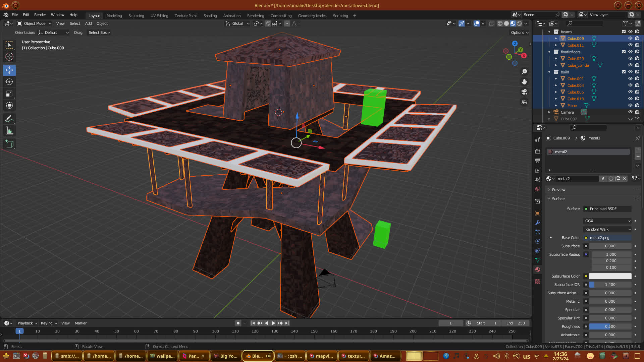Open the Render menu

[40, 15]
